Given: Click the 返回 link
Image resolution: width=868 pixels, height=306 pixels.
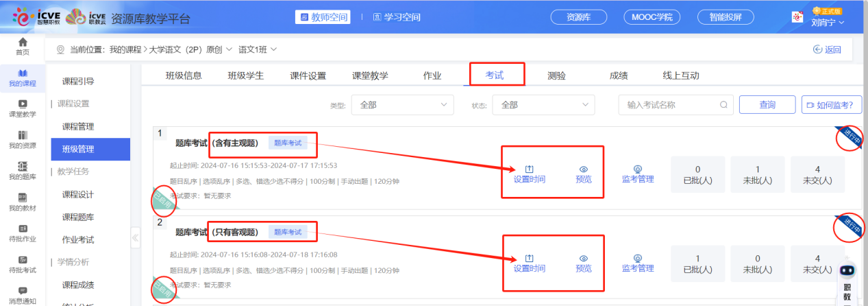Looking at the screenshot, I should tap(826, 49).
